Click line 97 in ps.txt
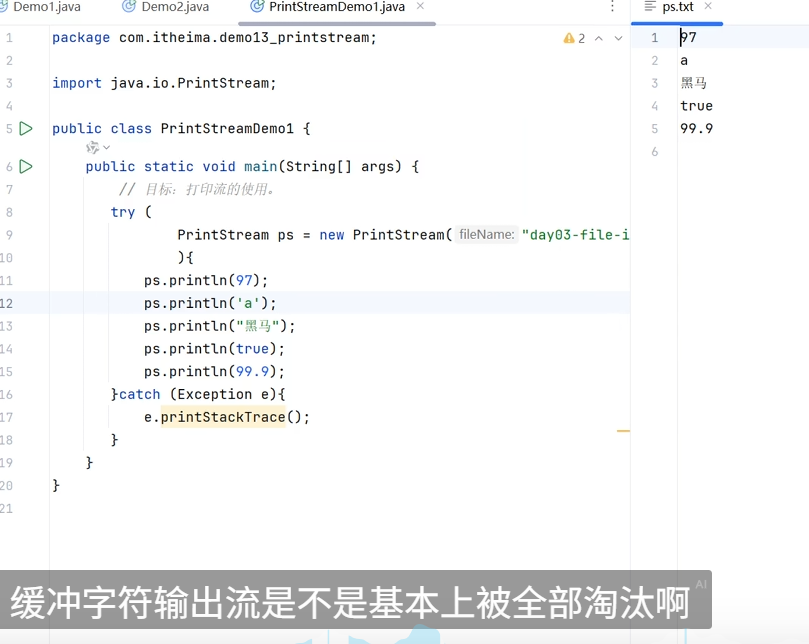This screenshot has width=809, height=644. [688, 38]
